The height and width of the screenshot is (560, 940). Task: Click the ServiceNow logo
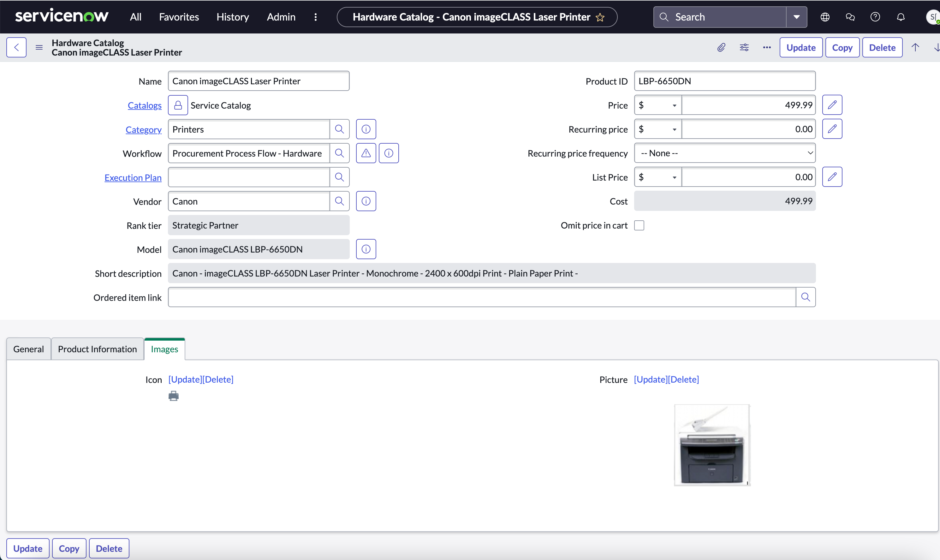coord(62,16)
